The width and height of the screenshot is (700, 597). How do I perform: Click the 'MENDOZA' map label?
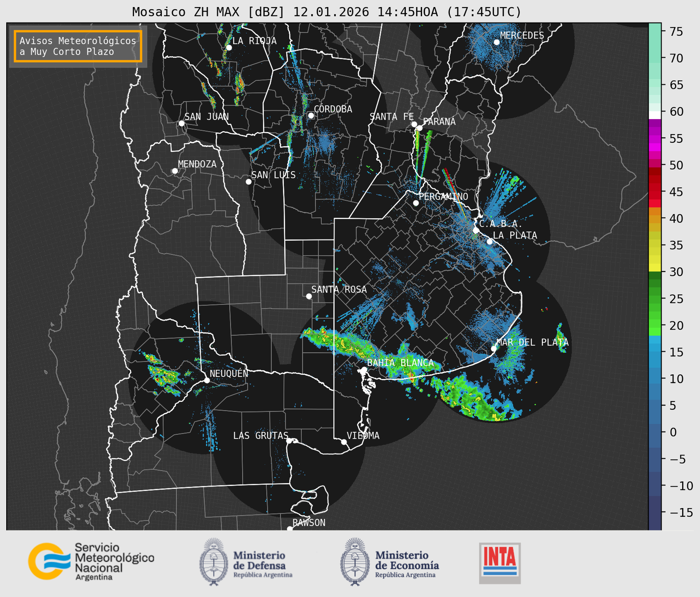[197, 164]
